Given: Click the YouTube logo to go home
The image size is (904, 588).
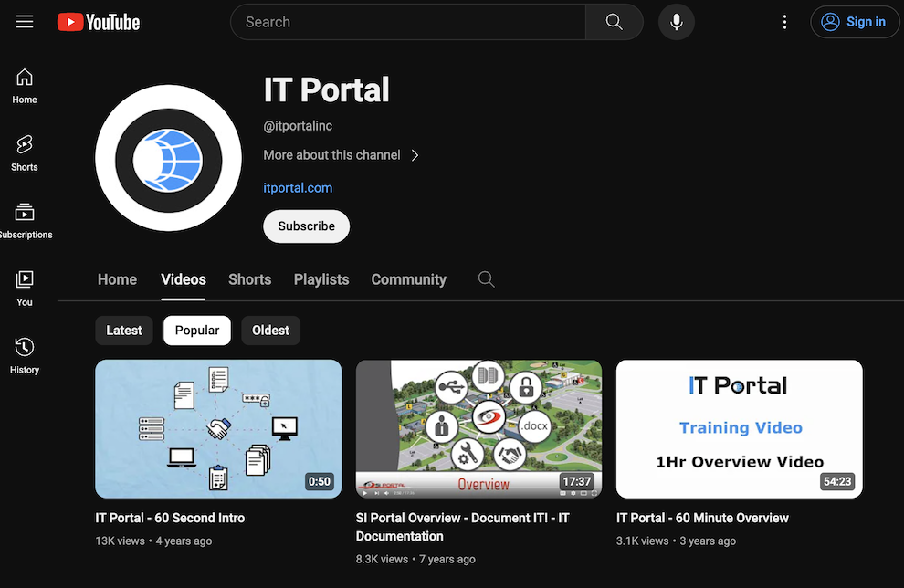Looking at the screenshot, I should [x=98, y=21].
